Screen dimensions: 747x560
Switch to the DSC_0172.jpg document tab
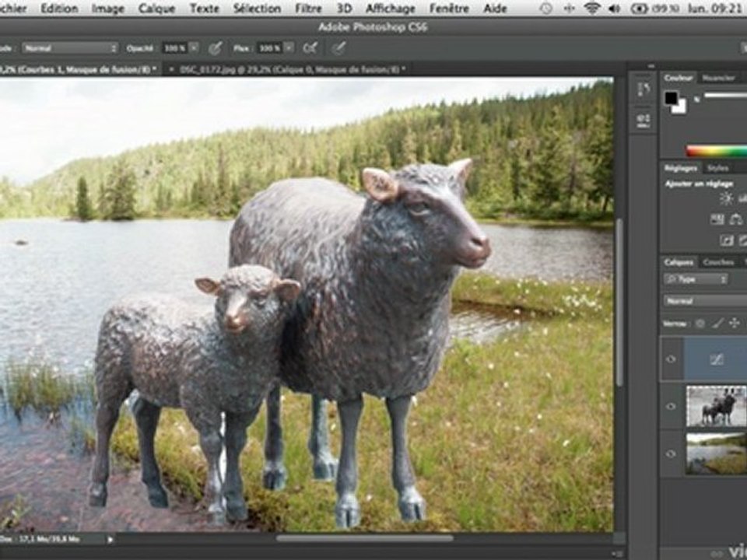292,69
